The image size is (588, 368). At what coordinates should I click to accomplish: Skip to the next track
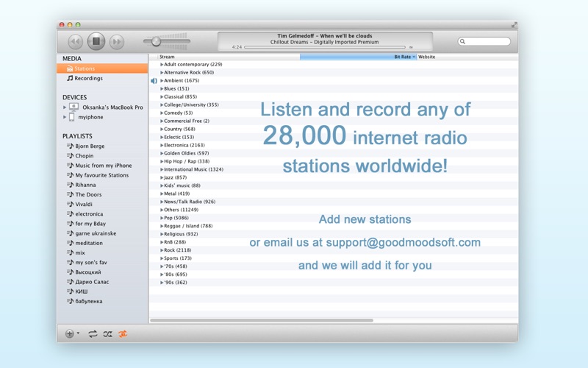coord(116,43)
